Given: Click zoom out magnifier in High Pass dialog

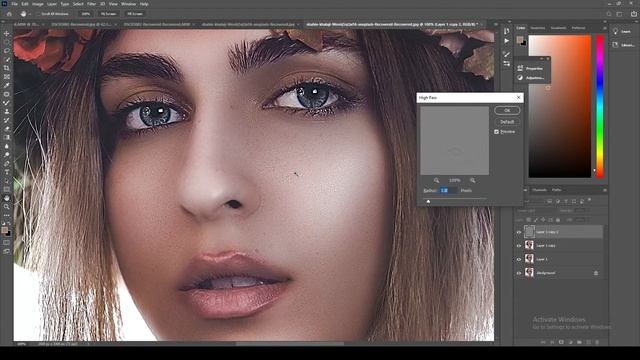Looking at the screenshot, I should (436, 180).
